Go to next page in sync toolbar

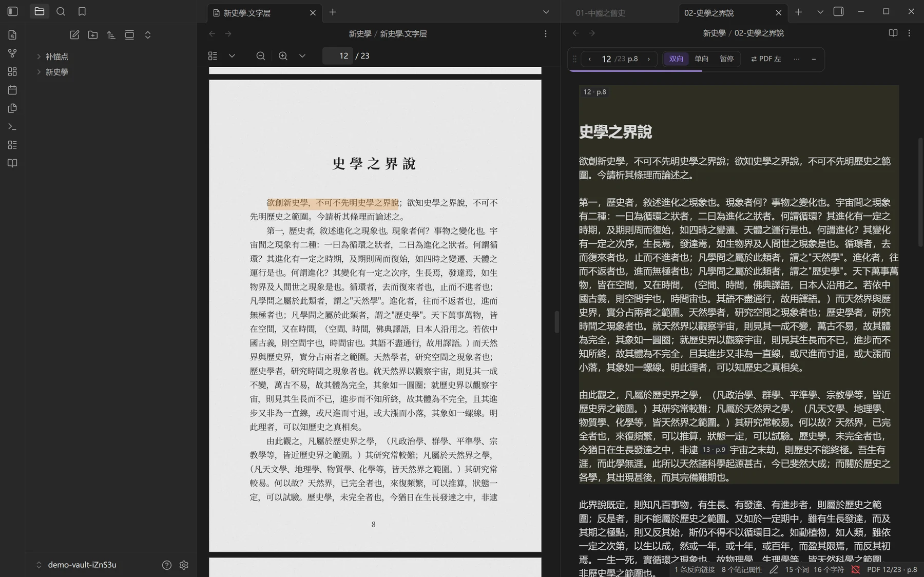click(649, 59)
